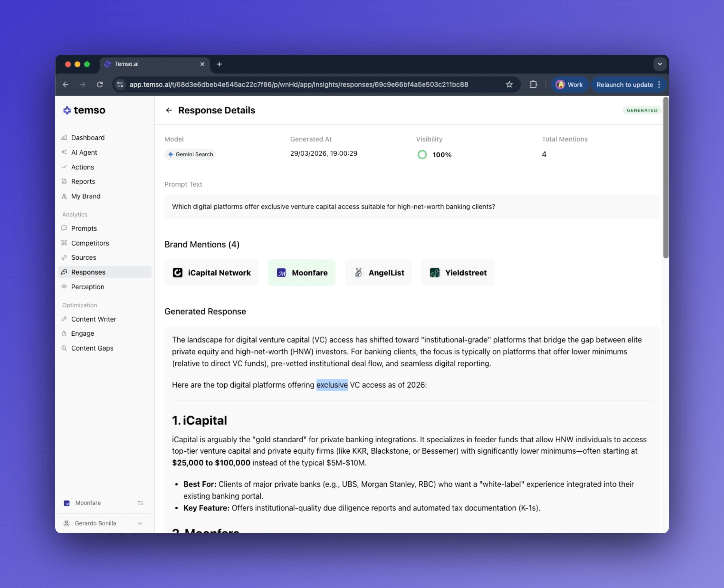Click the page vertical scrollbar
This screenshot has width=724, height=588.
665,178
